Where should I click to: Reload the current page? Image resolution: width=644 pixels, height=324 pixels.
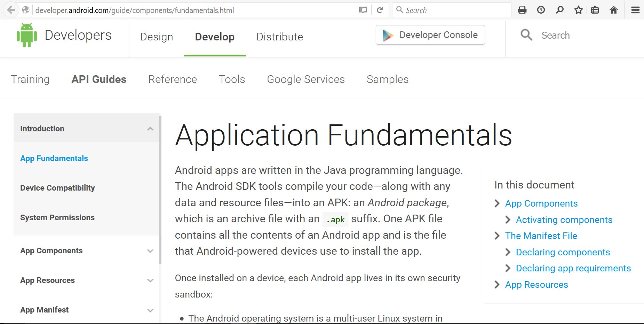coord(380,10)
